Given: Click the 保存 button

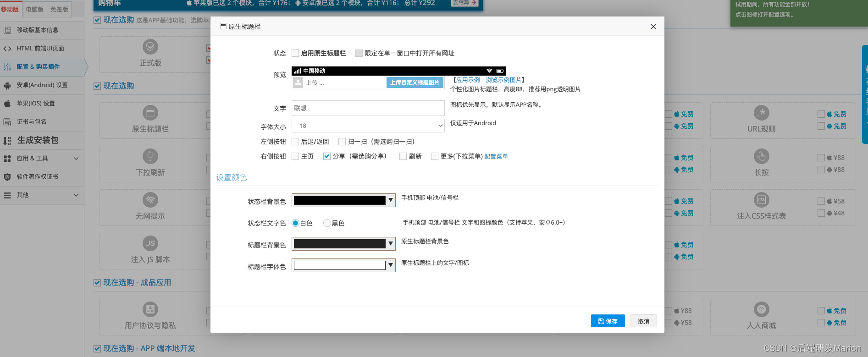Looking at the screenshot, I should tap(608, 321).
